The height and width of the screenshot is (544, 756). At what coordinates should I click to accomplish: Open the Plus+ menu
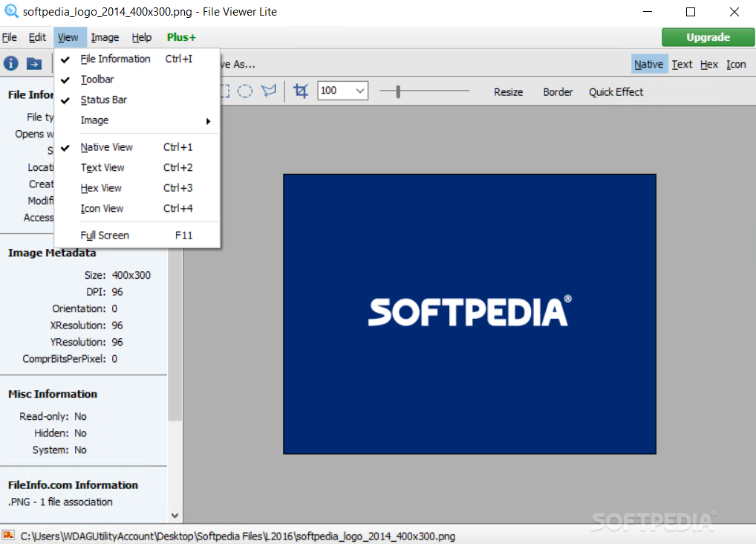(x=181, y=37)
